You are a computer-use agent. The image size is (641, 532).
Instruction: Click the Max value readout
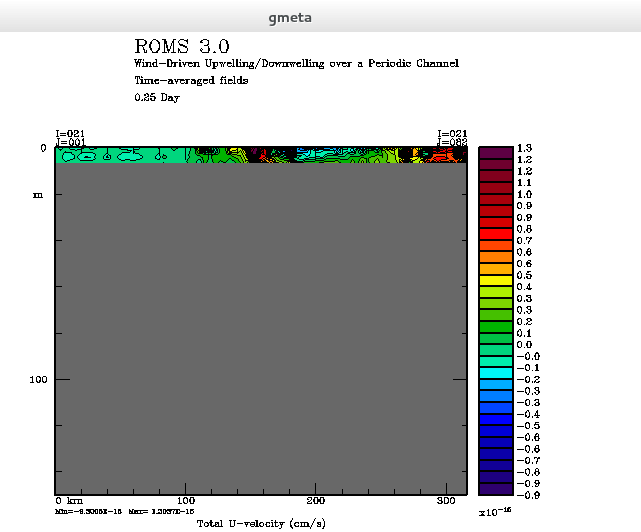(x=161, y=512)
